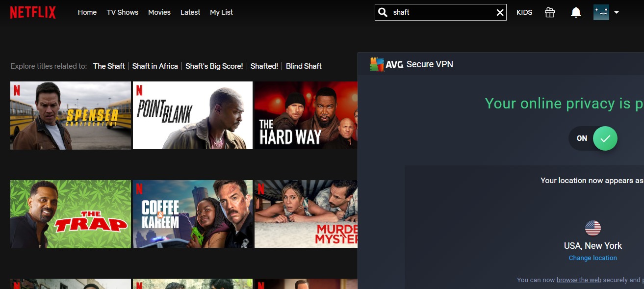This screenshot has width=644, height=289.
Task: Click the gift box icon
Action: pyautogui.click(x=549, y=12)
